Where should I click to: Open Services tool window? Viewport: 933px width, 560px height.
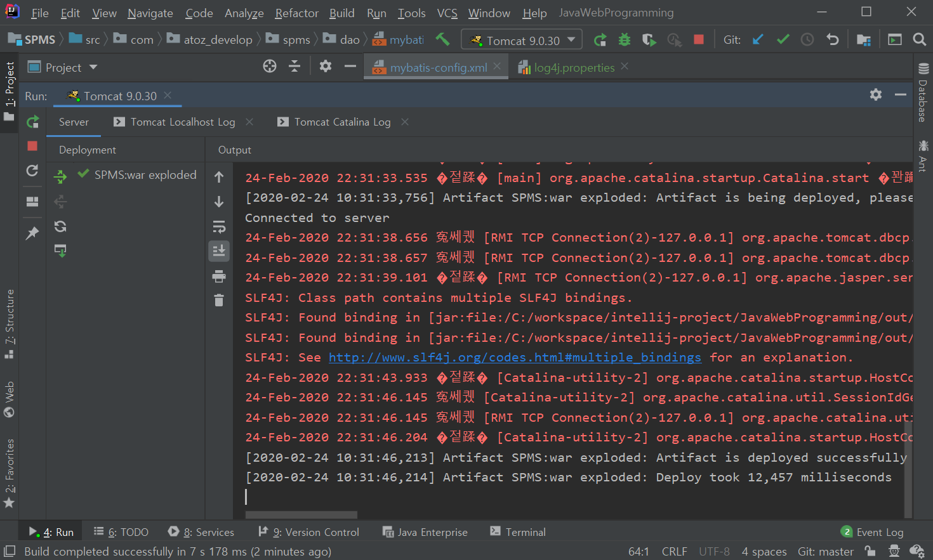(x=201, y=532)
